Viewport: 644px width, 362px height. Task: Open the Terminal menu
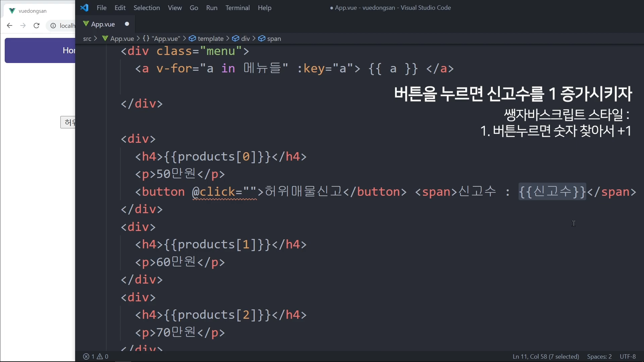coord(237,8)
